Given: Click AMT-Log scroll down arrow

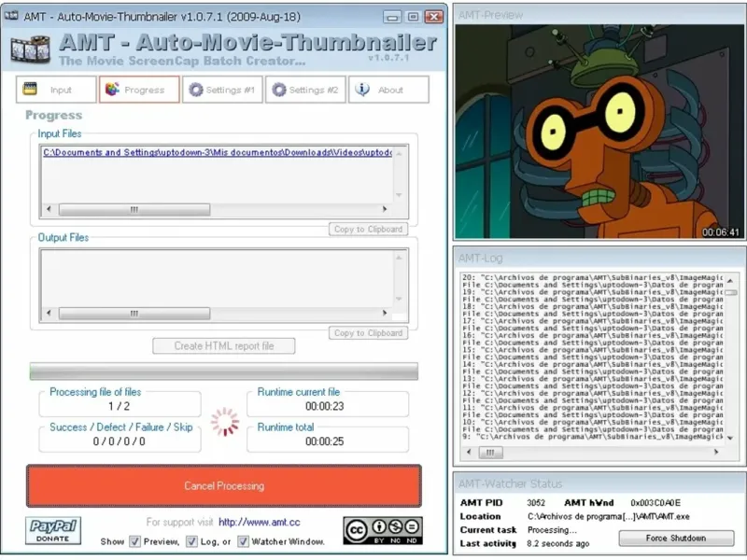Looking at the screenshot, I should point(730,438).
